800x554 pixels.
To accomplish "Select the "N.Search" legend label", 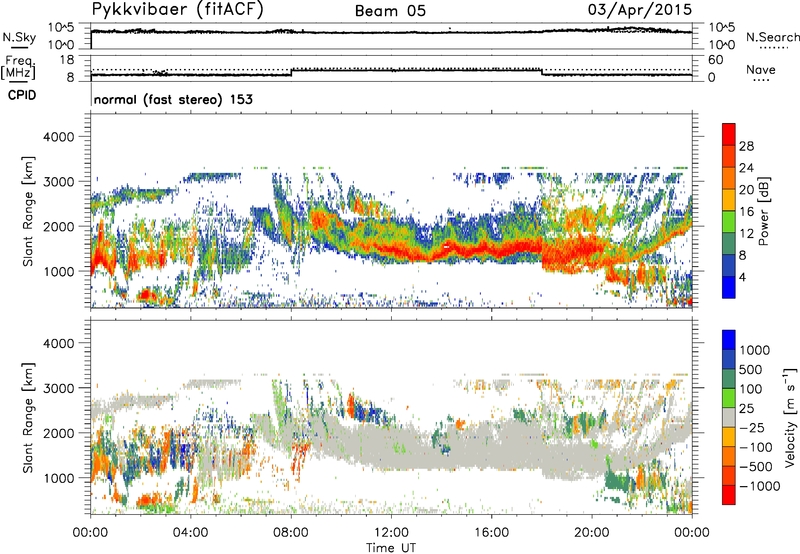I will point(773,37).
